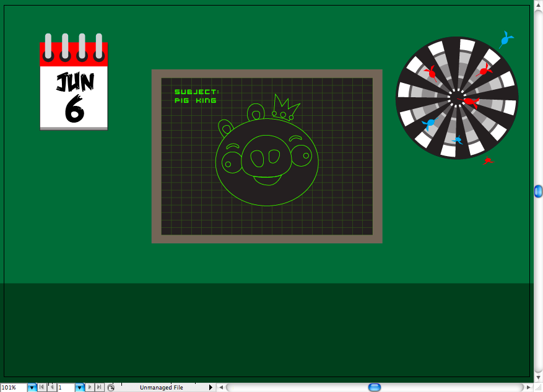Go to the next artboard
Viewport: 543px width, 392px height.
pyautogui.click(x=90, y=387)
